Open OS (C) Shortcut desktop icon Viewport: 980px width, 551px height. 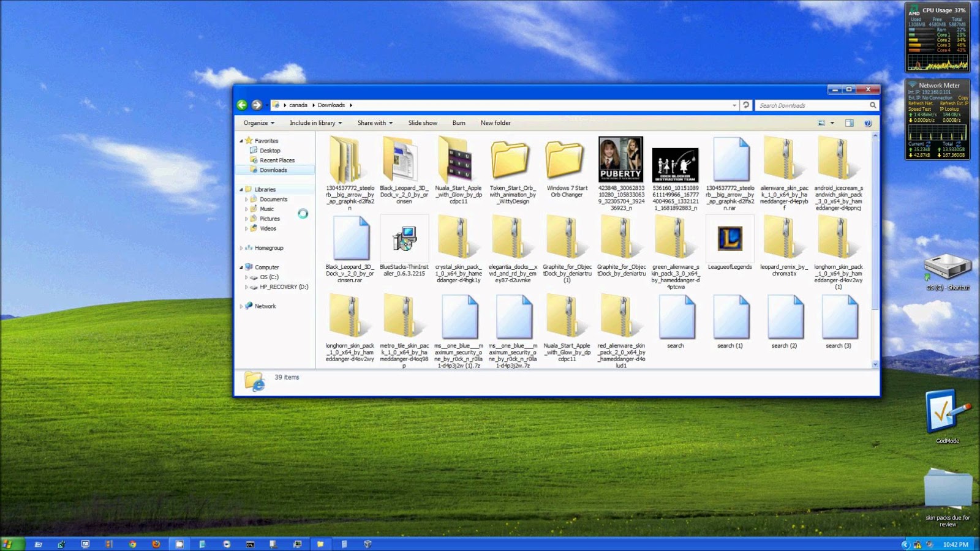pyautogui.click(x=948, y=272)
